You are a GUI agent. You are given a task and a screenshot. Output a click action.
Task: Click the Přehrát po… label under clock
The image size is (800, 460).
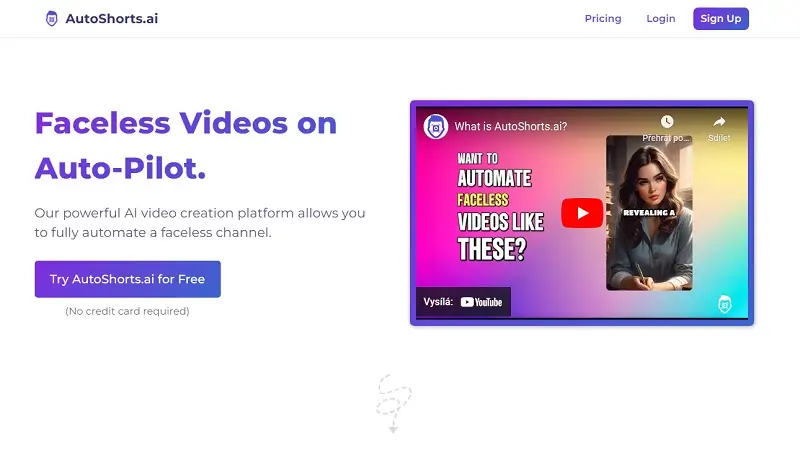tap(666, 138)
